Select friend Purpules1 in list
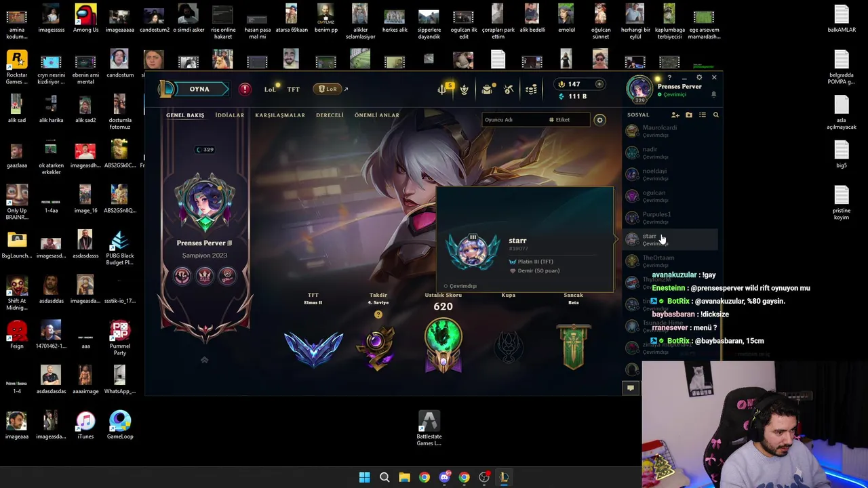 [670, 218]
